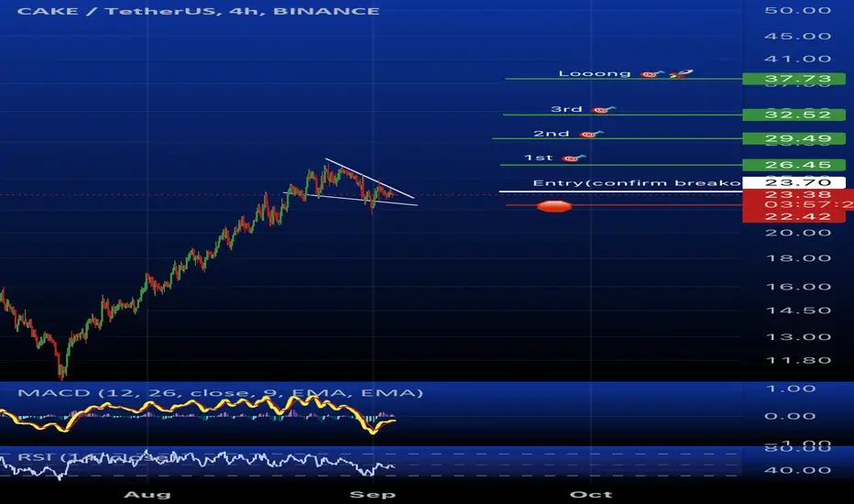The image size is (854, 504).
Task: Click the red stop-loss oval marker
Action: click(x=553, y=206)
